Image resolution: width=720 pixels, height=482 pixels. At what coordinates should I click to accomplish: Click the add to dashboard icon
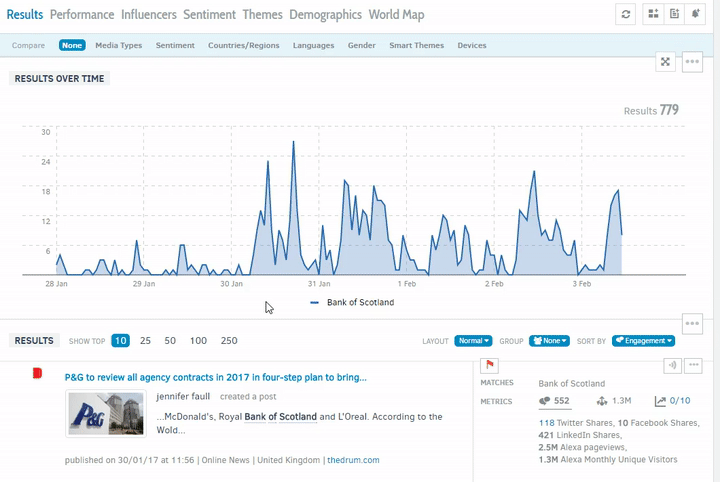tap(653, 14)
